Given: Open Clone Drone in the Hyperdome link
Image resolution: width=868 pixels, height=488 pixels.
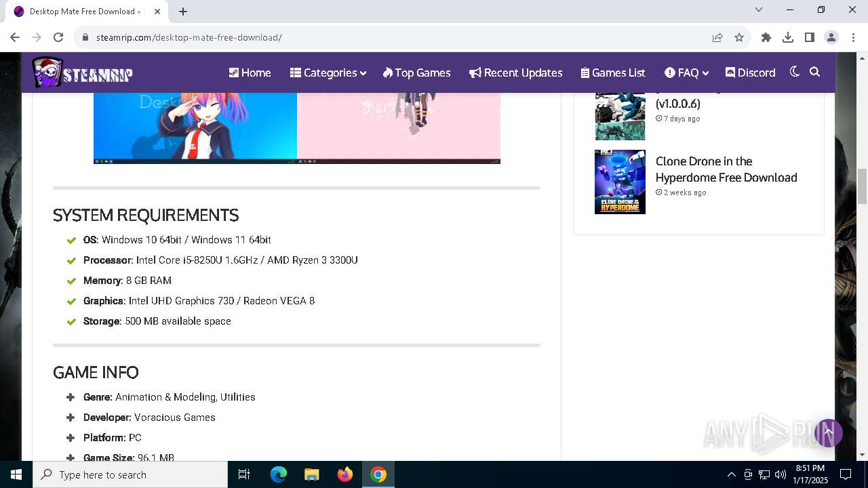Looking at the screenshot, I should coord(726,169).
